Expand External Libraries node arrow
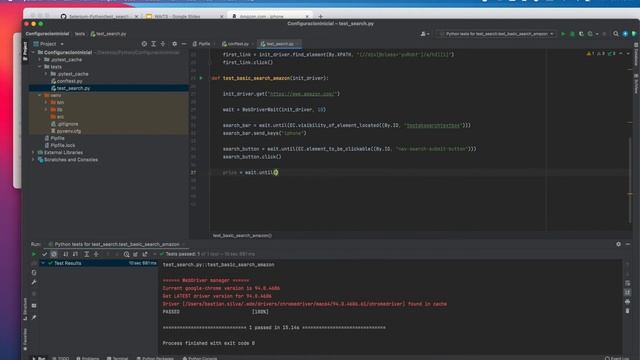Image resolution: width=640 pixels, height=360 pixels. click(x=34, y=152)
